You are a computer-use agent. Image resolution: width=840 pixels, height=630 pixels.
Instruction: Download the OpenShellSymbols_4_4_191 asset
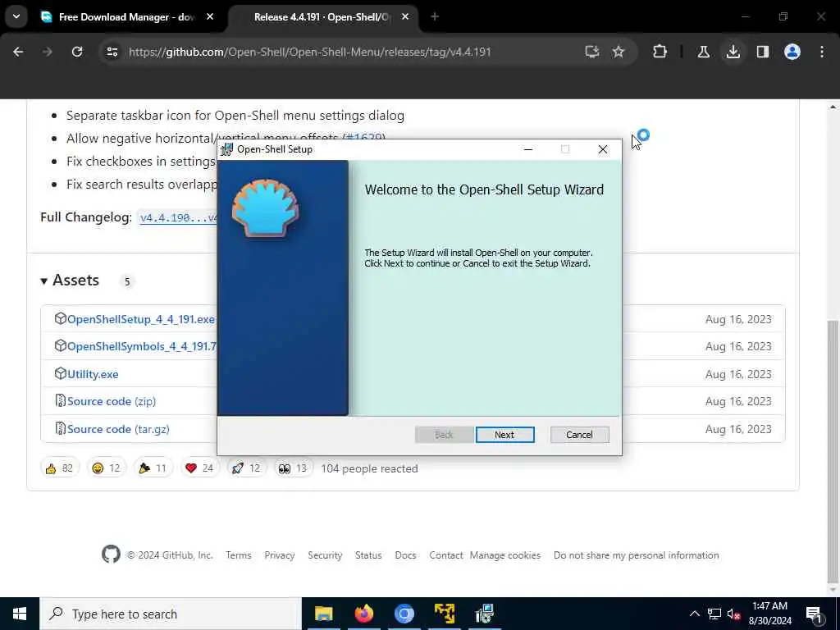[142, 347]
